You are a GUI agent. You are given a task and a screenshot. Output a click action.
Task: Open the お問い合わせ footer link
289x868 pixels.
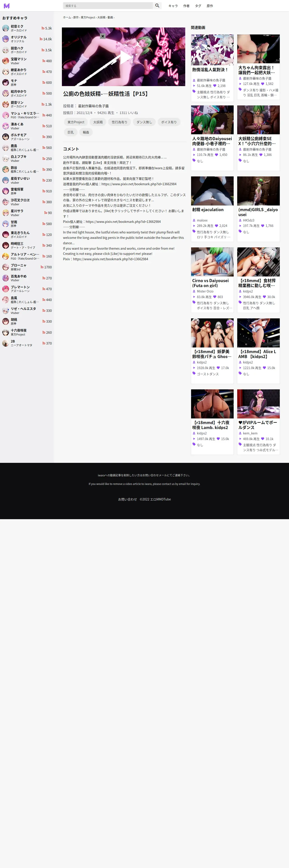128,499
